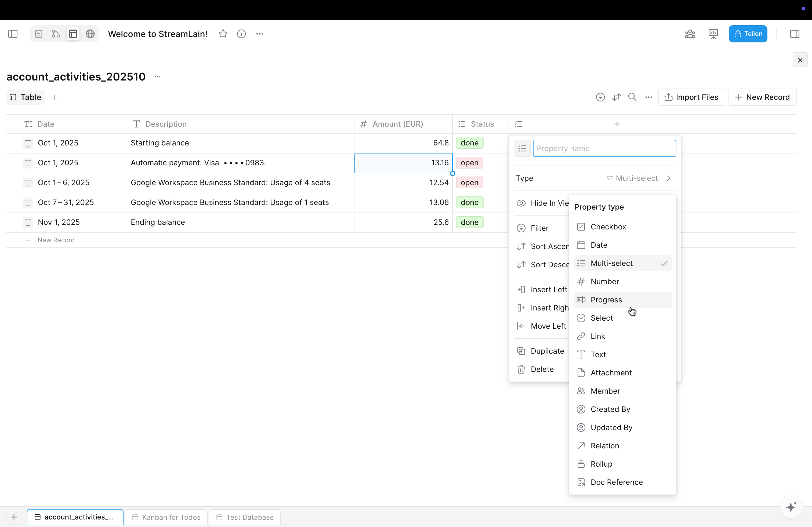Switch to edgeless whiteboard mode
Viewport: 812px width, 527px height.
56,34
